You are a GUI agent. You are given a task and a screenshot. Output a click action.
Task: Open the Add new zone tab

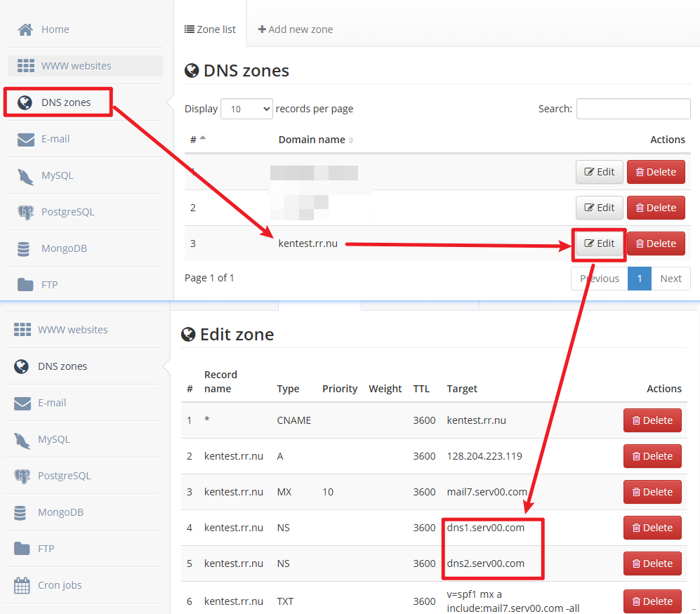[x=296, y=29]
